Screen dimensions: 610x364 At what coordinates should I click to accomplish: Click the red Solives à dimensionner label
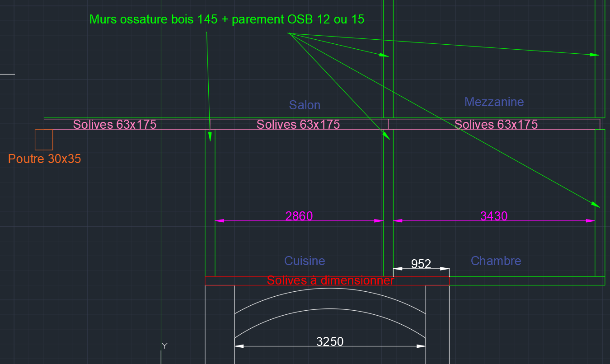point(330,280)
